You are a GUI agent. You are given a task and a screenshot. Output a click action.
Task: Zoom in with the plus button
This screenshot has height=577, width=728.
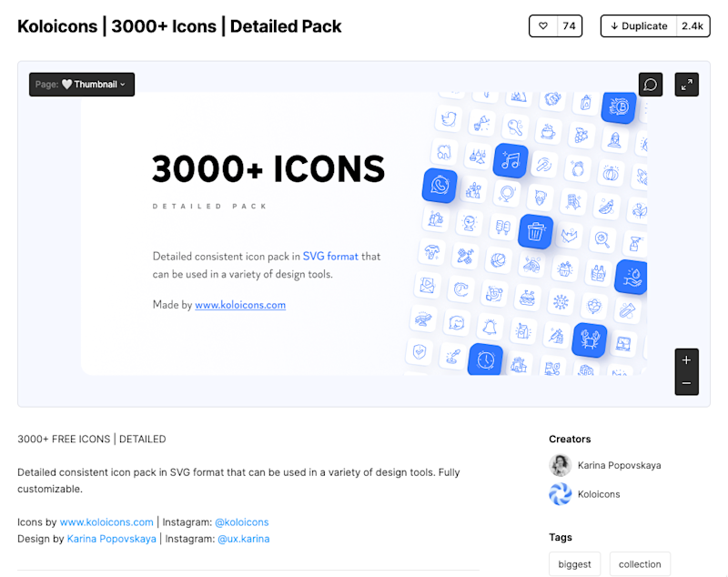(687, 360)
